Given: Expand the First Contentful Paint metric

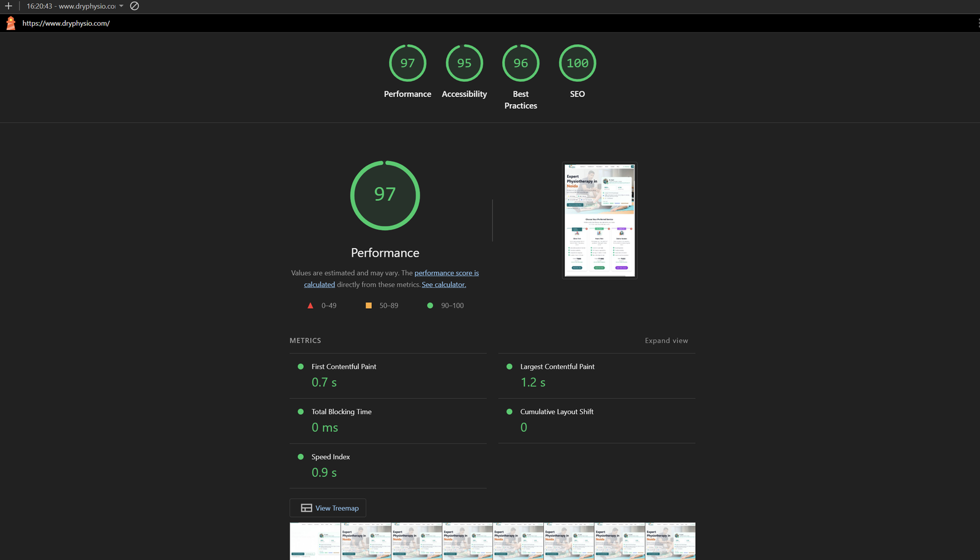Looking at the screenshot, I should [344, 367].
